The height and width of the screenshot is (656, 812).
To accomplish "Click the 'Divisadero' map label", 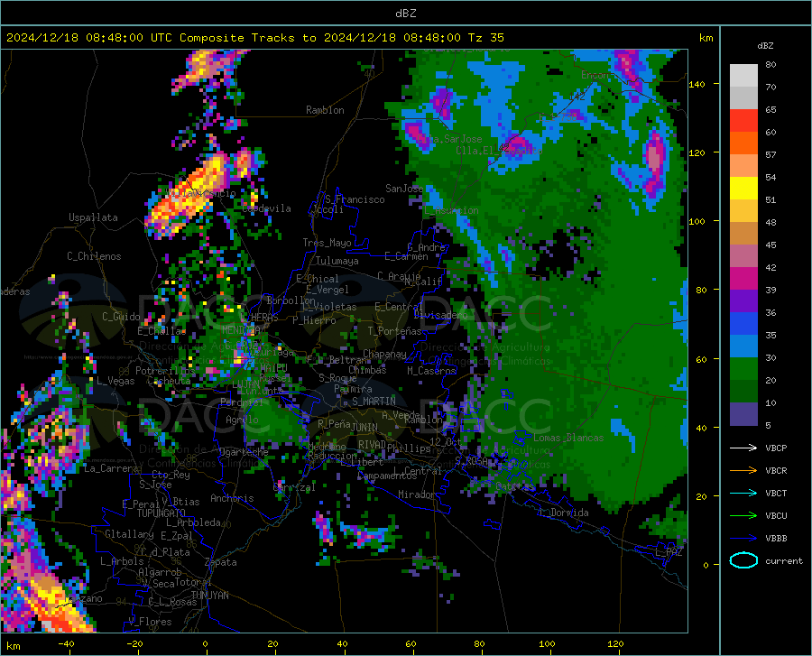I will (x=440, y=315).
